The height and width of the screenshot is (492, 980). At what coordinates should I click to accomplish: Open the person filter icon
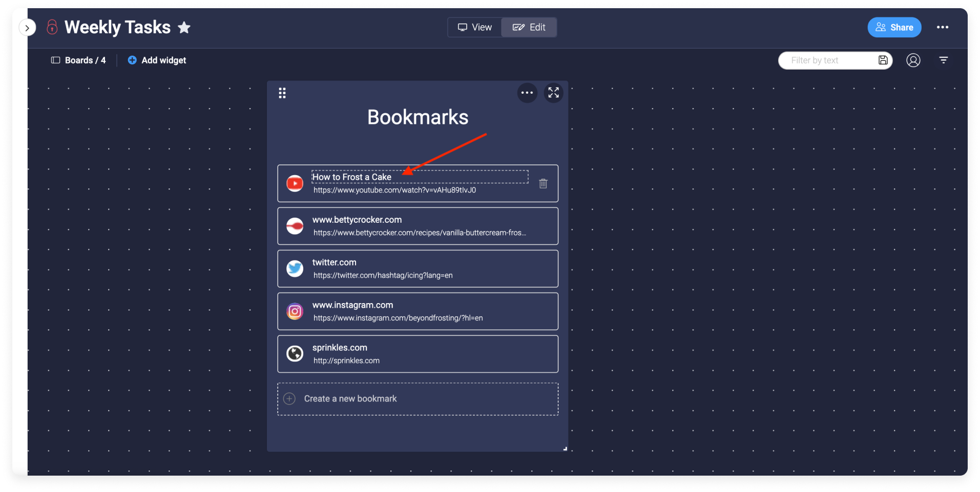[x=913, y=60]
